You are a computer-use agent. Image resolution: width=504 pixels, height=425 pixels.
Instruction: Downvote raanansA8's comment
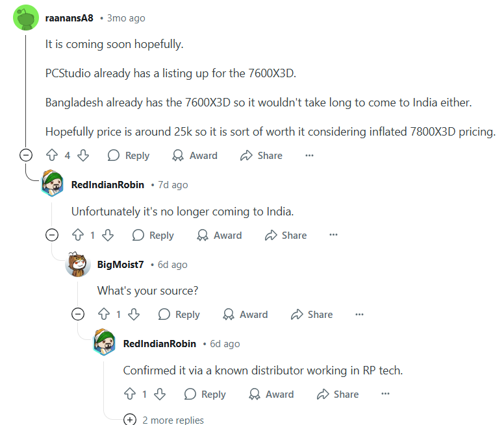[83, 155]
